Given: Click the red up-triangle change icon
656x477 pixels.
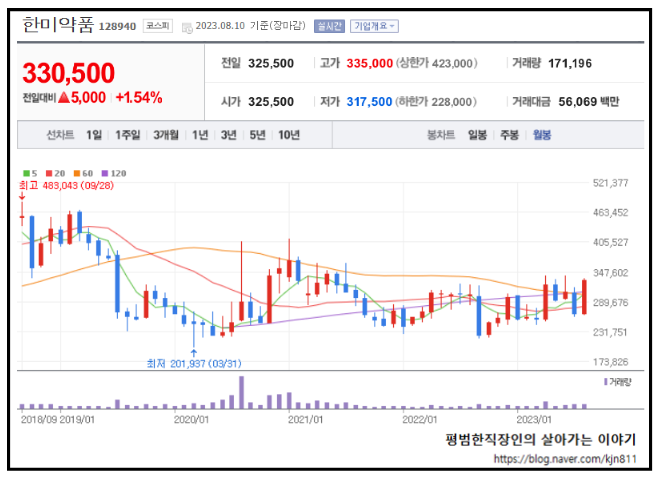Looking at the screenshot, I should 64,97.
